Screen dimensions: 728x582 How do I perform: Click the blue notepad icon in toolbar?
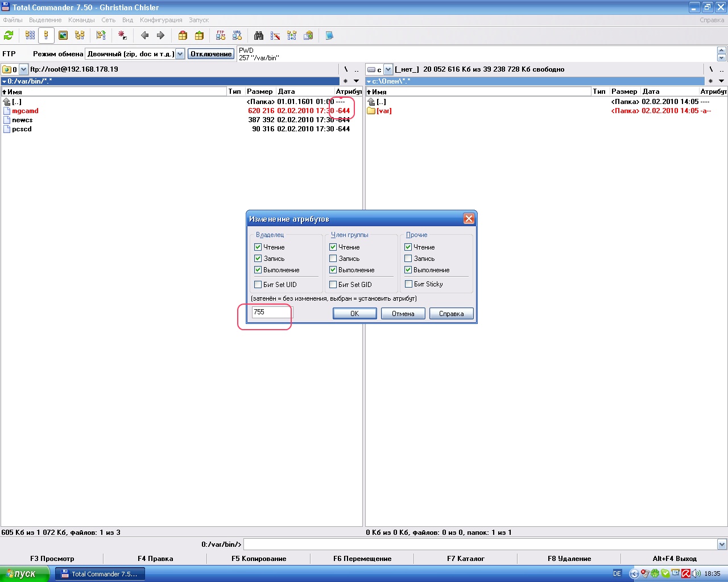[x=329, y=35]
